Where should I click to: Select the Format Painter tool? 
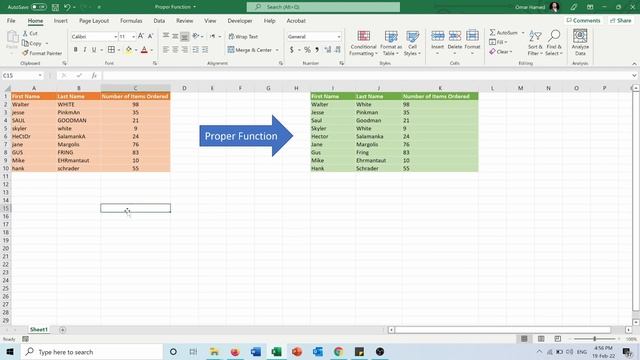[42, 53]
